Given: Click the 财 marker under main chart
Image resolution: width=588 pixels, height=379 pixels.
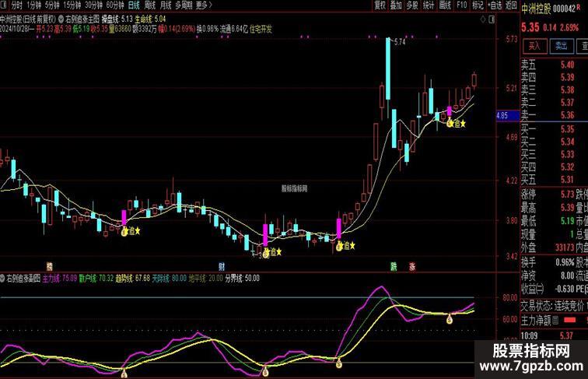Looking at the screenshot, I should 222,267.
